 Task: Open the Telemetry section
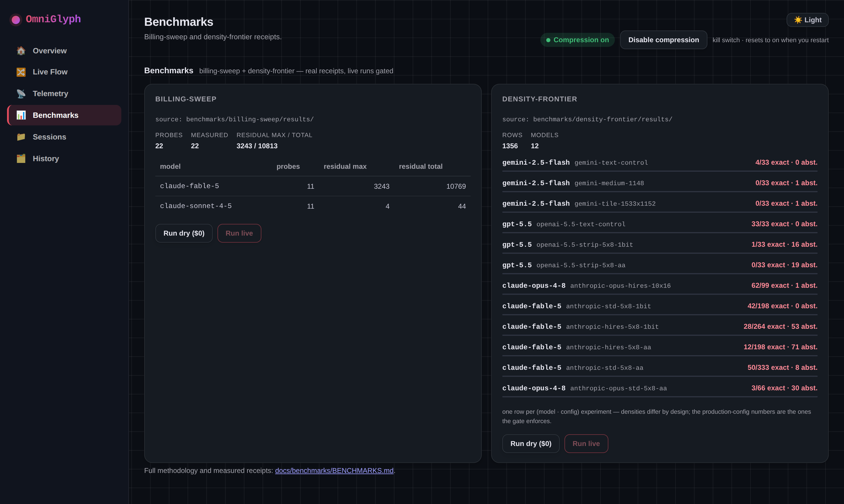(x=64, y=94)
